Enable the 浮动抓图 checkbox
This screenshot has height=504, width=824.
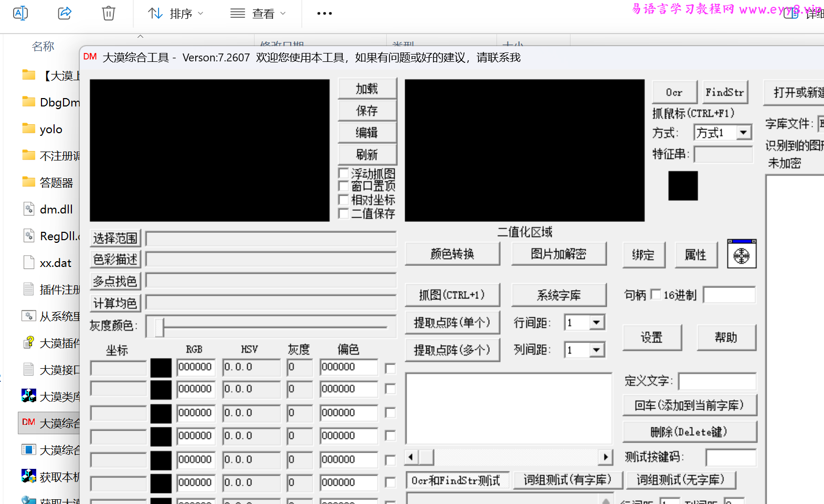coord(344,173)
